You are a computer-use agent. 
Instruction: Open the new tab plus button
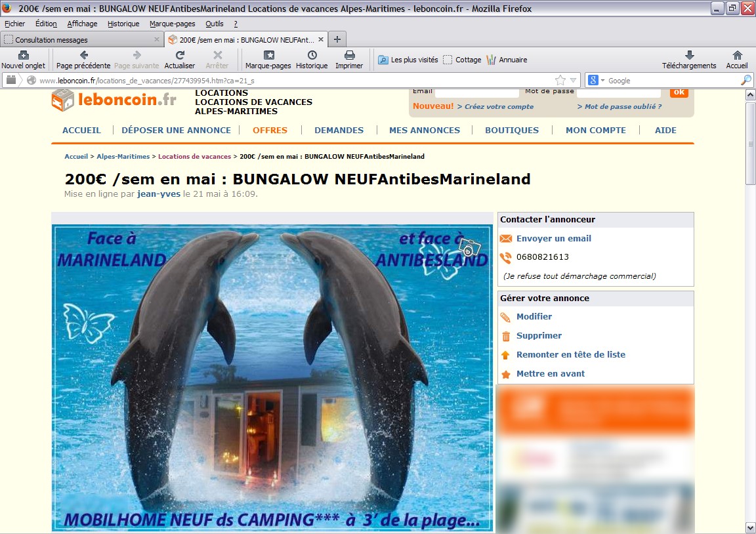(337, 39)
